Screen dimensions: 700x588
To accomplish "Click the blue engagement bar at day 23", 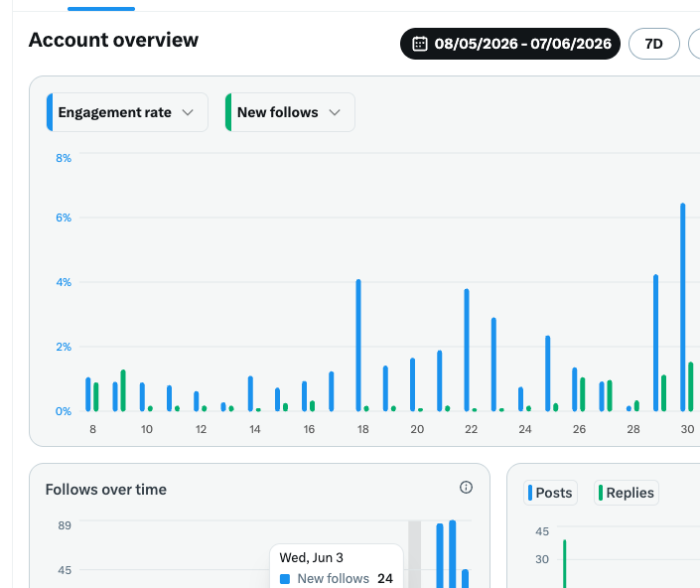I will [x=493, y=365].
